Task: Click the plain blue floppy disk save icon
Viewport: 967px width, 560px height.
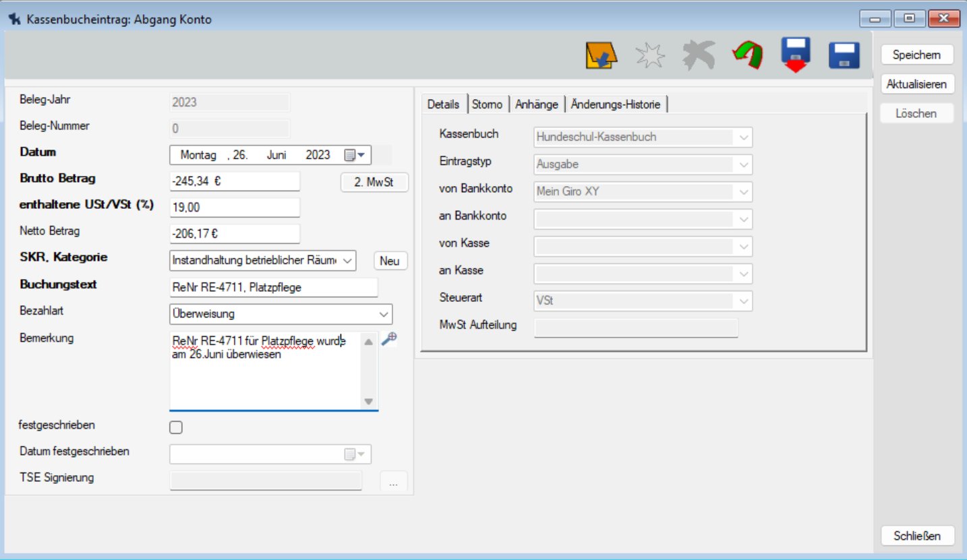Action: coord(844,55)
